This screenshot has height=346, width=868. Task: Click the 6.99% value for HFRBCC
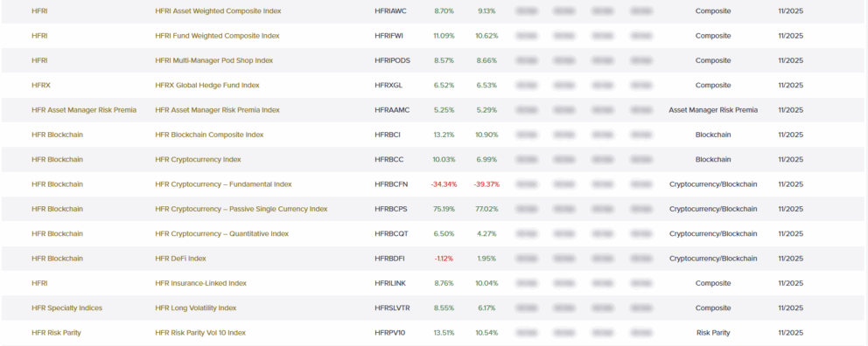486,160
